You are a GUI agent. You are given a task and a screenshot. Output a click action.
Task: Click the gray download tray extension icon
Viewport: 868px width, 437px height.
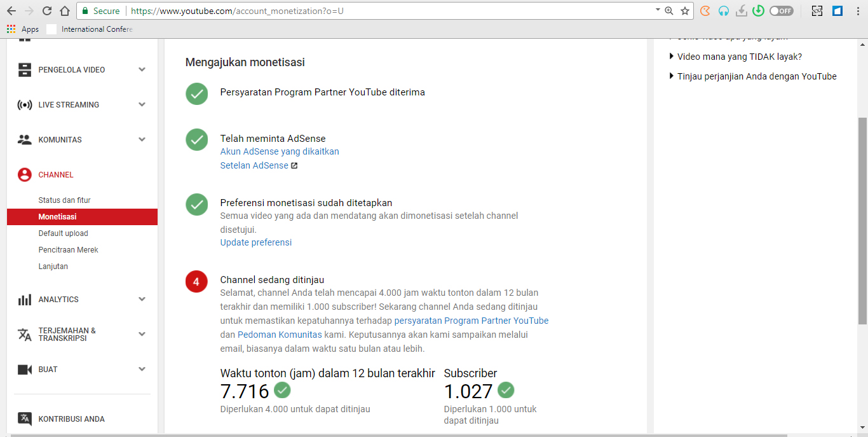pos(741,11)
